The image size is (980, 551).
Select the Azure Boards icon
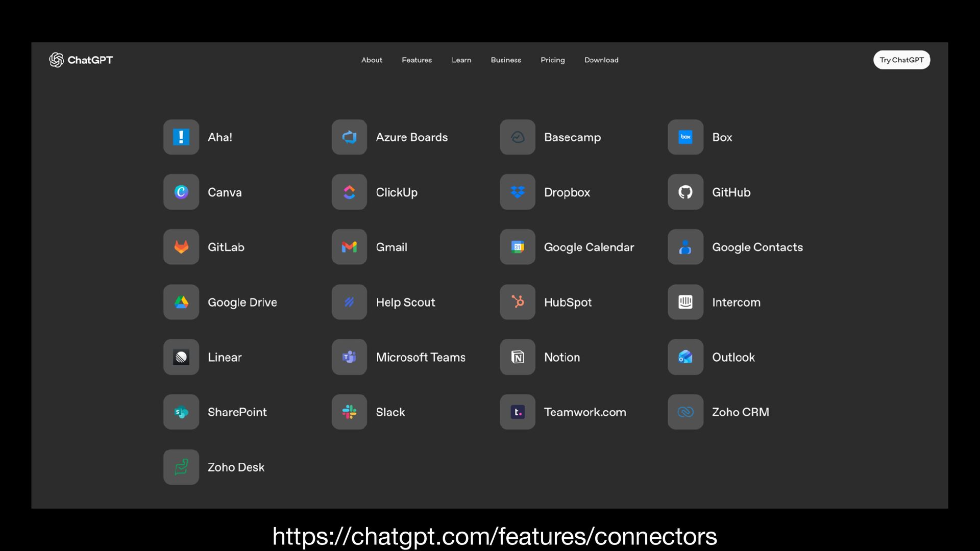click(x=349, y=137)
